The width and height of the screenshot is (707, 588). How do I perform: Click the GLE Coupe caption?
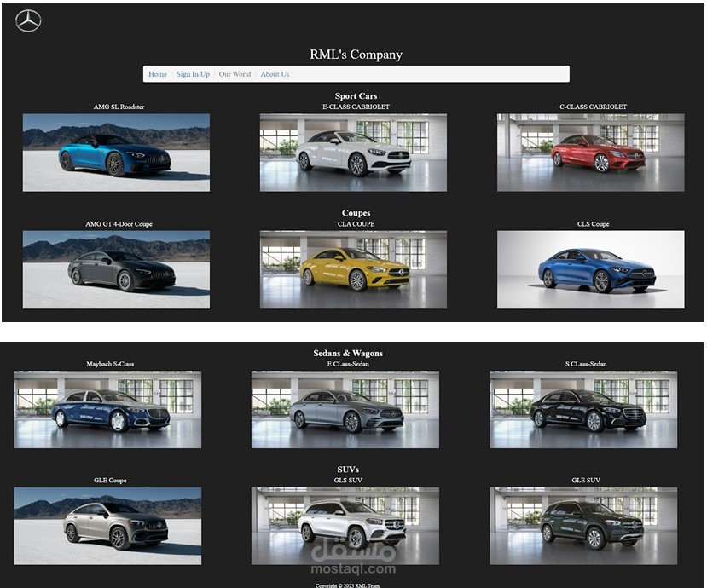click(x=110, y=481)
